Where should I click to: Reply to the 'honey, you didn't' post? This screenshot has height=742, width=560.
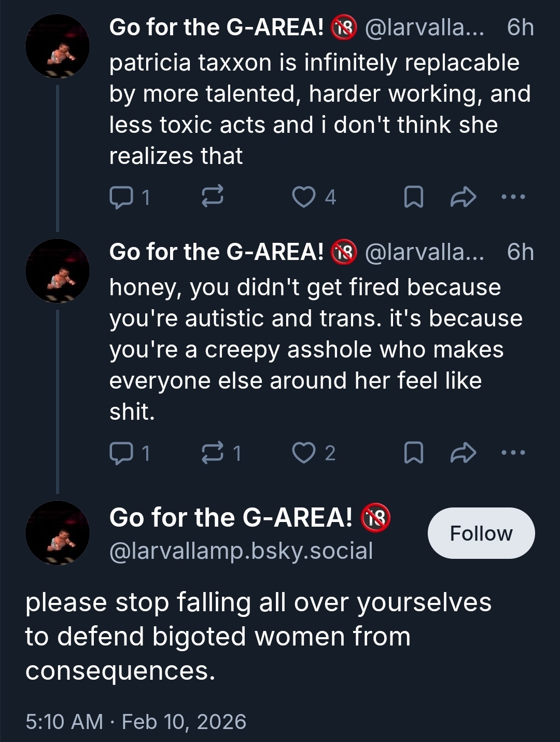(x=121, y=453)
